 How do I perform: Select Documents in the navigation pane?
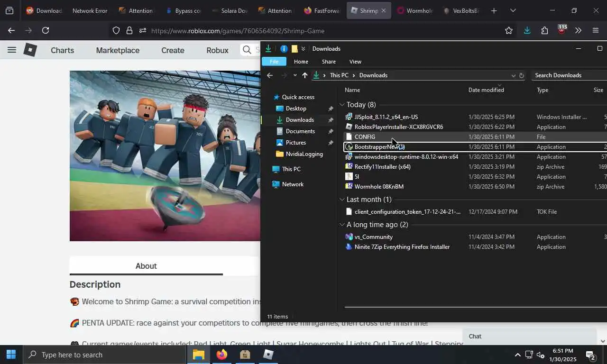300,131
